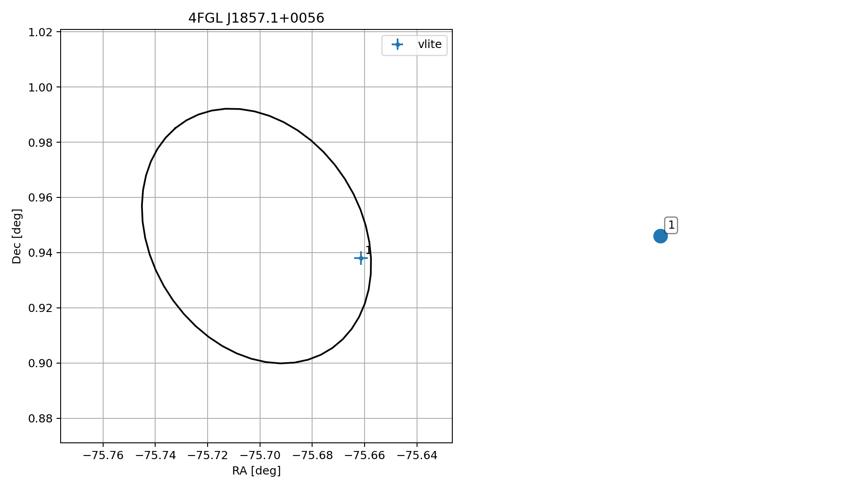Click the x-axis tick label −75.64
868x489 pixels.
coord(417,455)
